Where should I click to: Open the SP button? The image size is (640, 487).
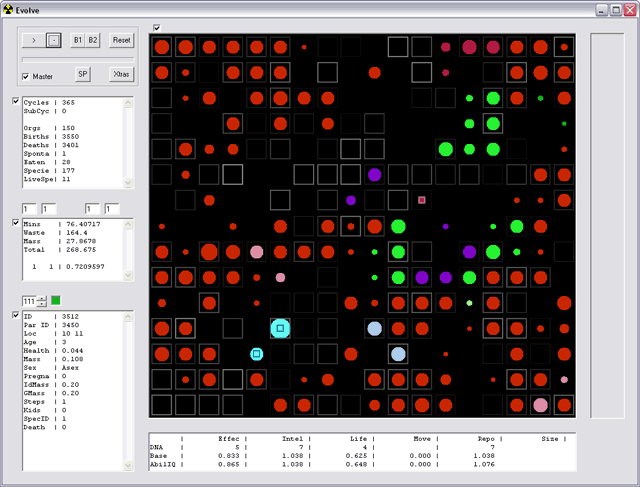point(83,74)
